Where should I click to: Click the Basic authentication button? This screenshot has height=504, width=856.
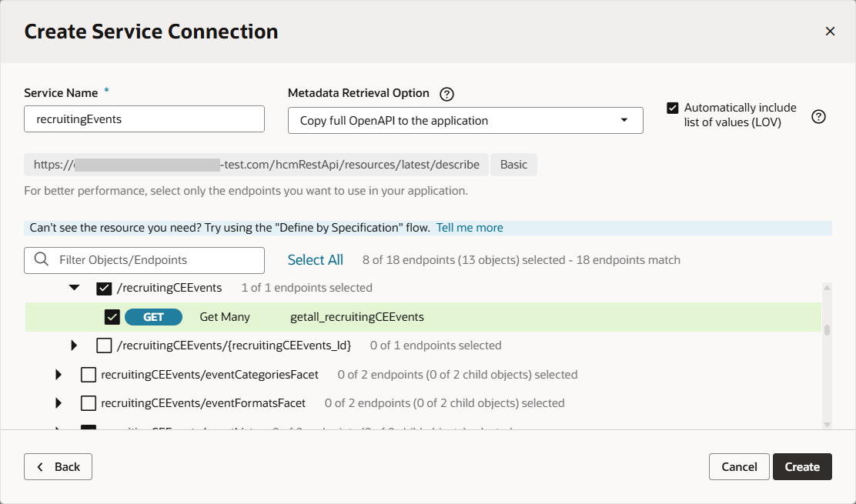tap(513, 164)
